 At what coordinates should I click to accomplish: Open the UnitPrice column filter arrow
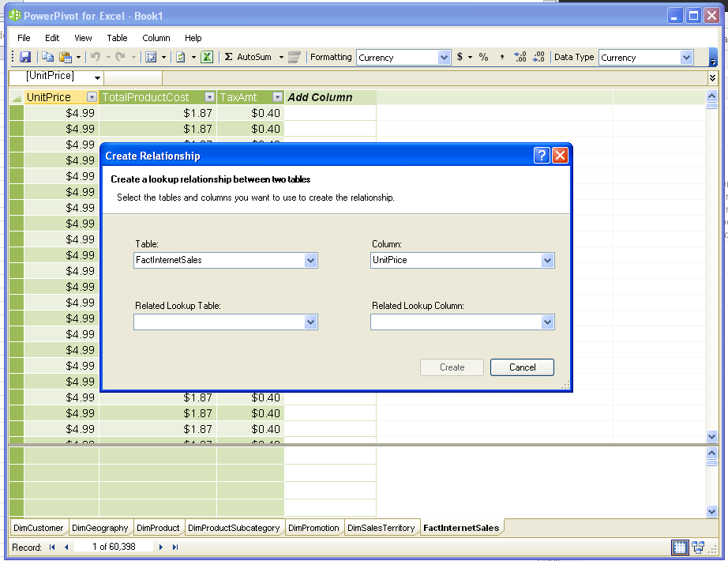(x=92, y=97)
